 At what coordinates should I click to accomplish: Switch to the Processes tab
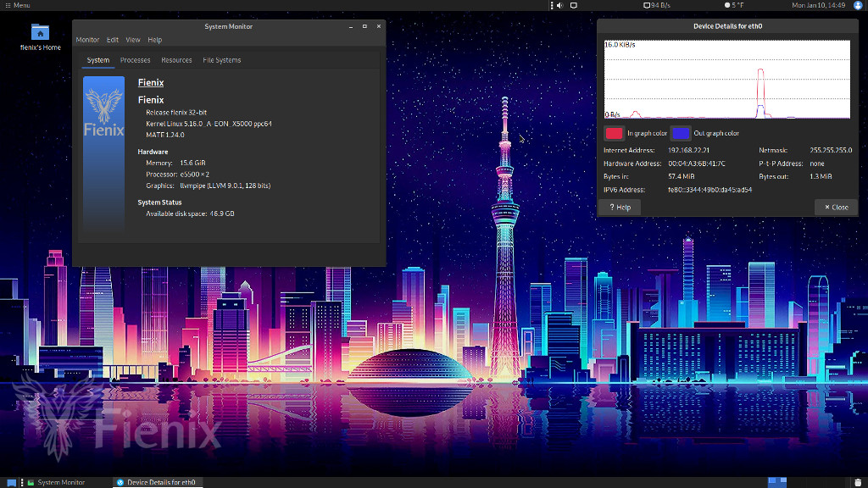pyautogui.click(x=135, y=60)
